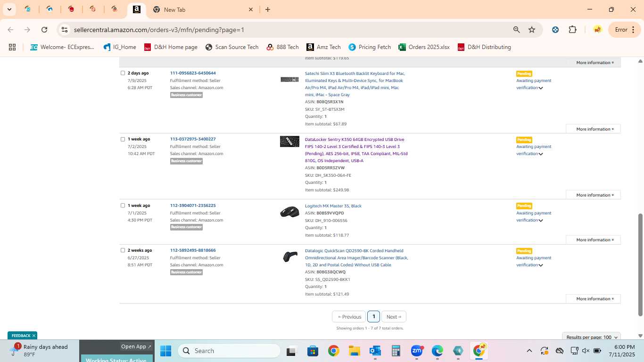Viewport: 644px width, 362px height.
Task: Open the Orders 2025.xlsx bookmark
Action: [x=424, y=47]
